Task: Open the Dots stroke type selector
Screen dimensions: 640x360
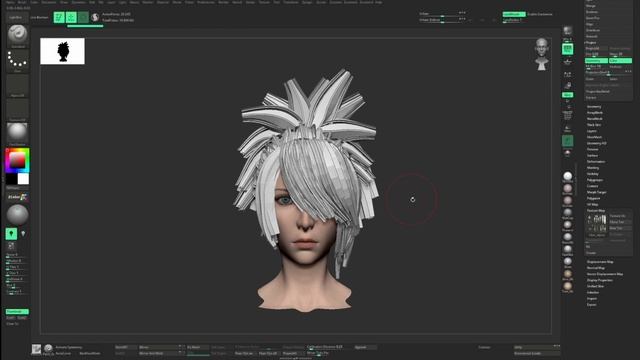Action: tap(17, 60)
